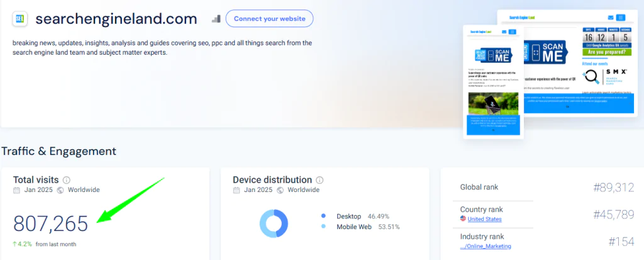Screen dimensions: 644x260
Task: Click the Country rank #45,789 value
Action: click(614, 214)
